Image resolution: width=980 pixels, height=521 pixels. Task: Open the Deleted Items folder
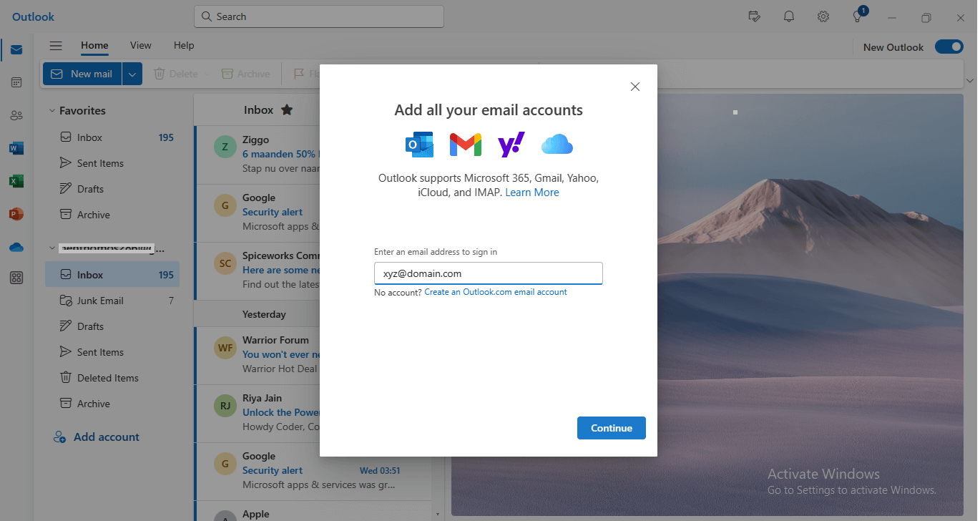[x=112, y=378]
